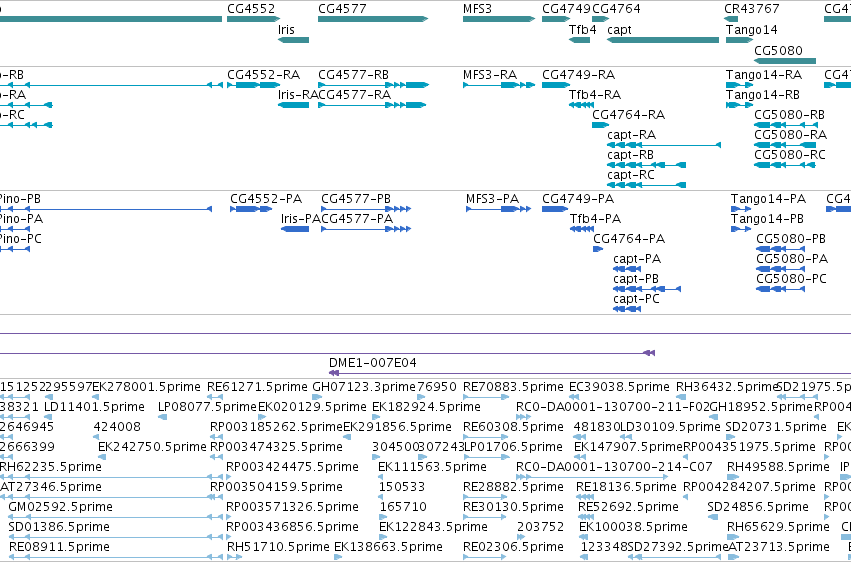The width and height of the screenshot is (851, 562).
Task: Click the MFS3 gene bar
Action: [x=499, y=19]
